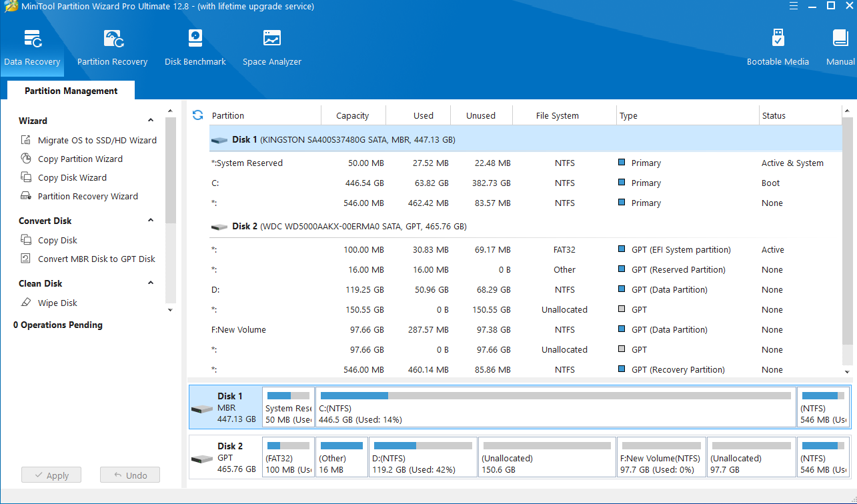Select the Disk 2 WDC header row
The image size is (857, 504).
[x=526, y=227]
